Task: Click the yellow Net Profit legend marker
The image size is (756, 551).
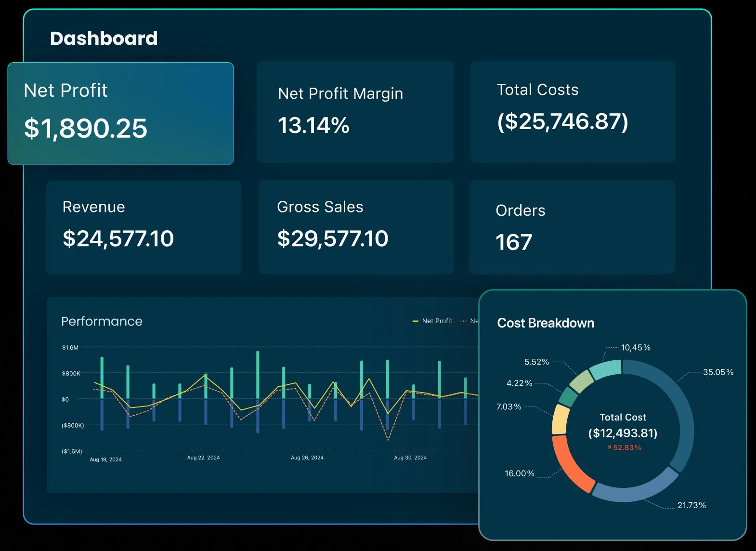Action: click(x=415, y=321)
